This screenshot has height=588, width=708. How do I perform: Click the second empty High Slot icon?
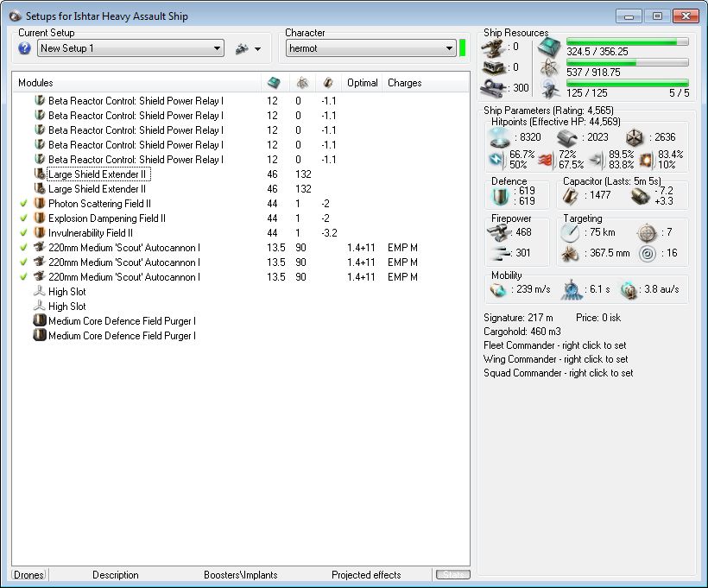(40, 306)
